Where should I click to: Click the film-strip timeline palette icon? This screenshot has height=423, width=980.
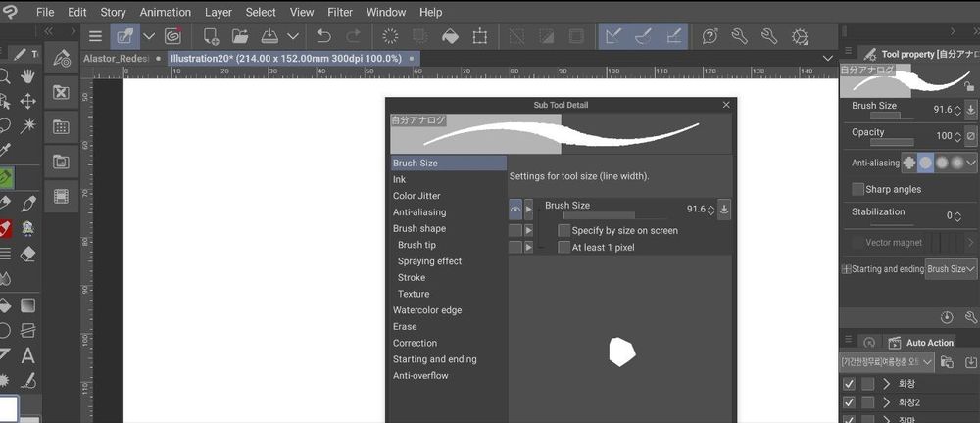[x=61, y=196]
